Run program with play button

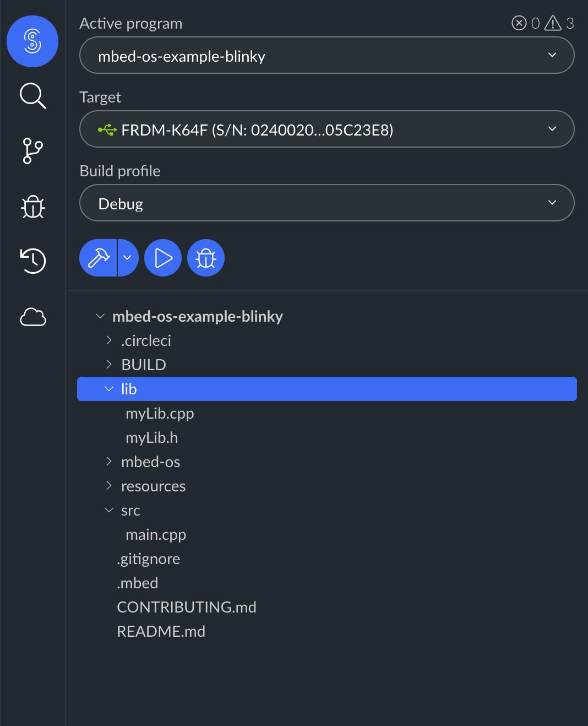(163, 258)
